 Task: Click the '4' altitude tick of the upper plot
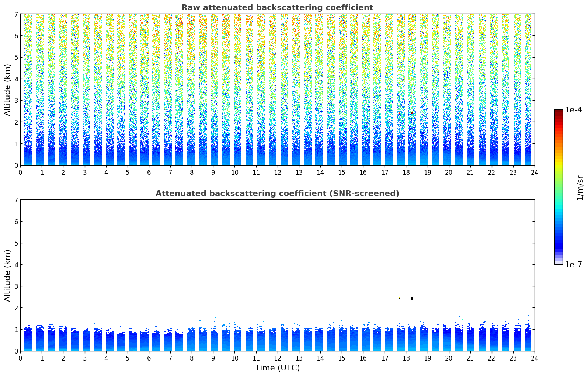point(16,79)
